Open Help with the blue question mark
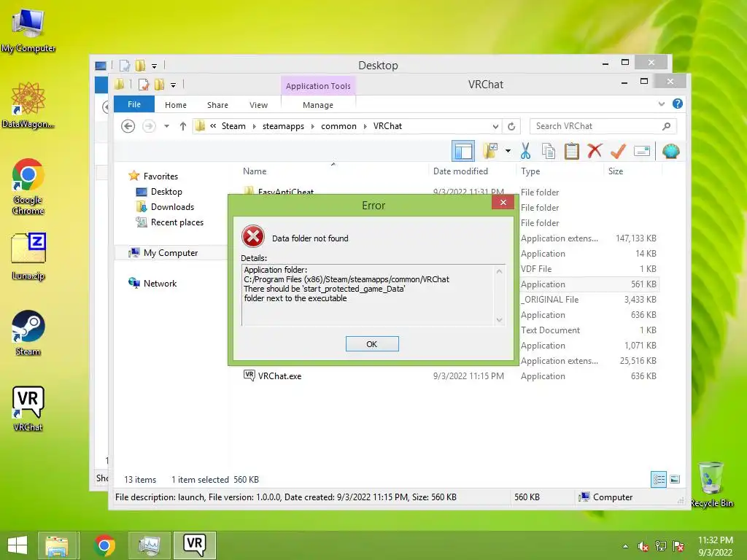 (678, 104)
